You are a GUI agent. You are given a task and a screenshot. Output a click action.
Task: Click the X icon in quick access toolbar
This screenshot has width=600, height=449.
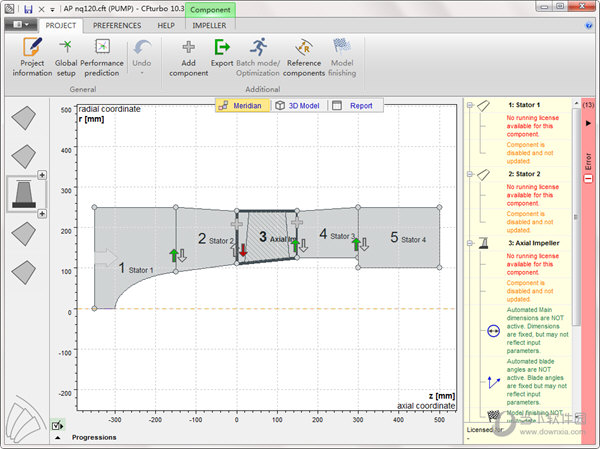tap(41, 9)
